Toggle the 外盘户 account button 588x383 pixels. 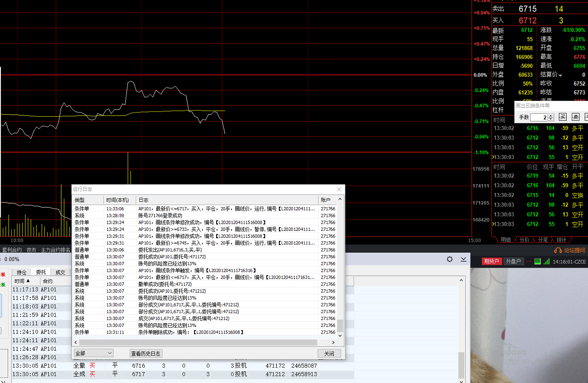pos(513,261)
